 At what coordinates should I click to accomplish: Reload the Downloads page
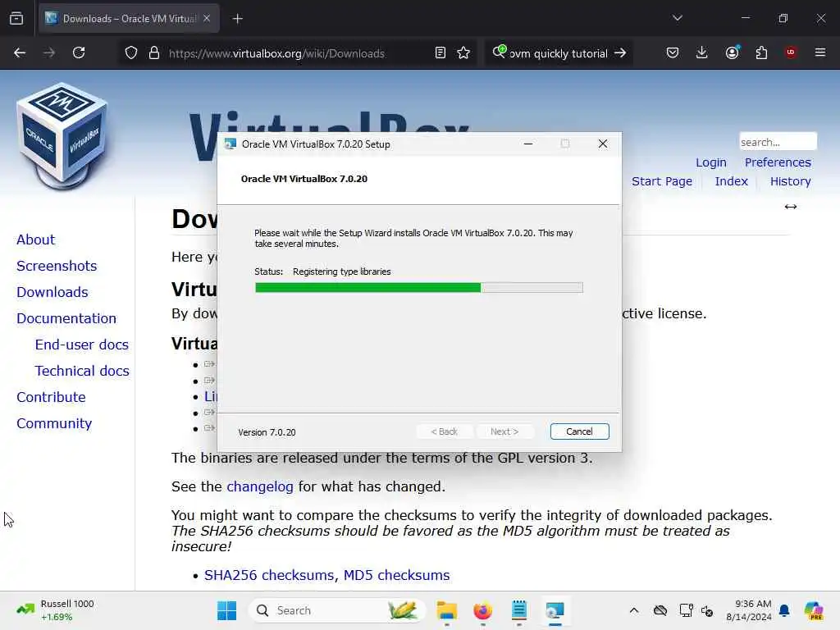79,52
